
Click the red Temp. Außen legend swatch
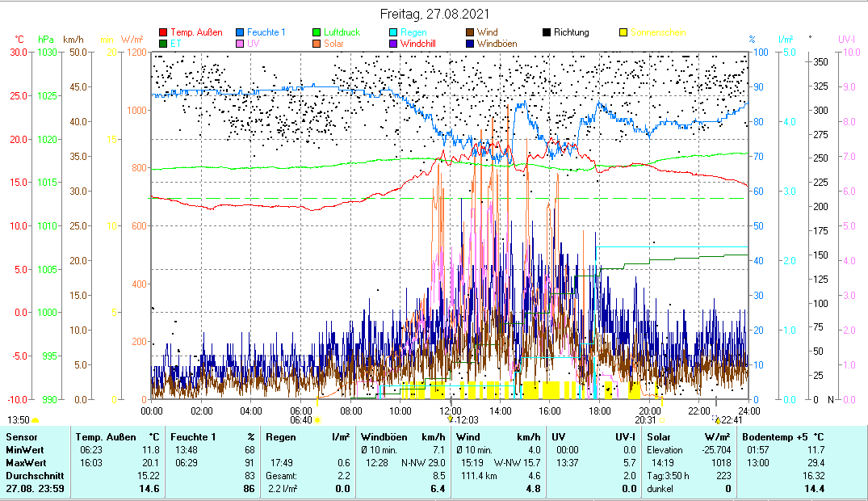(x=164, y=32)
